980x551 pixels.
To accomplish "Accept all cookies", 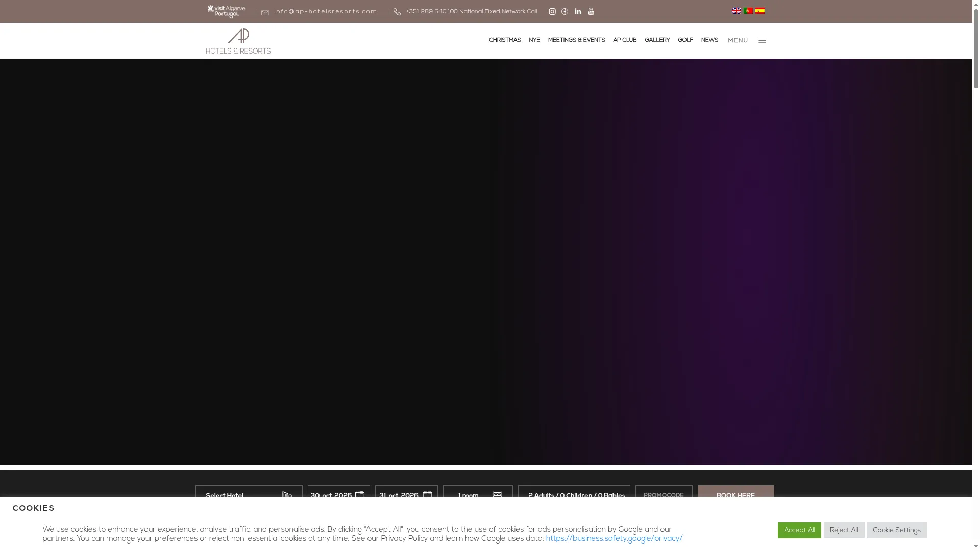I will tap(799, 530).
